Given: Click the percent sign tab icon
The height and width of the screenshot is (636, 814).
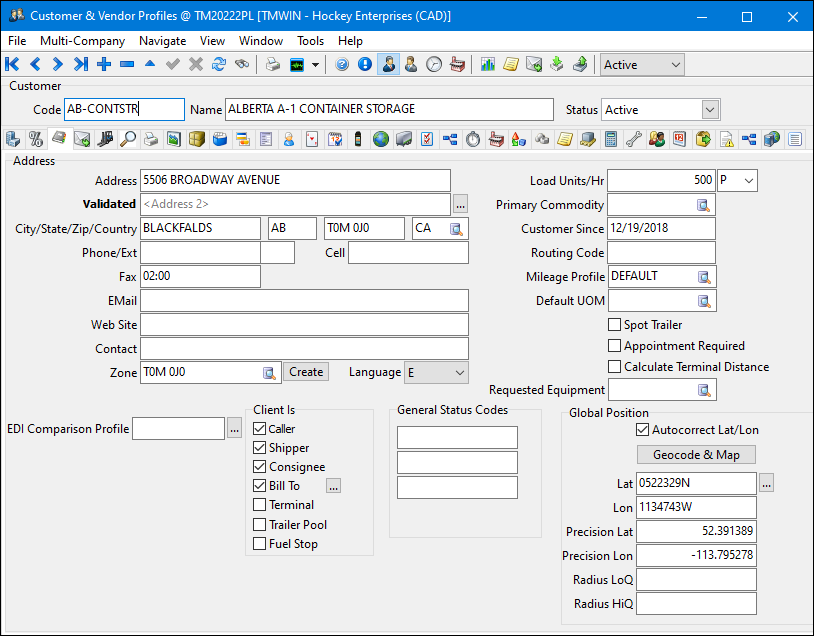Looking at the screenshot, I should click(x=35, y=139).
